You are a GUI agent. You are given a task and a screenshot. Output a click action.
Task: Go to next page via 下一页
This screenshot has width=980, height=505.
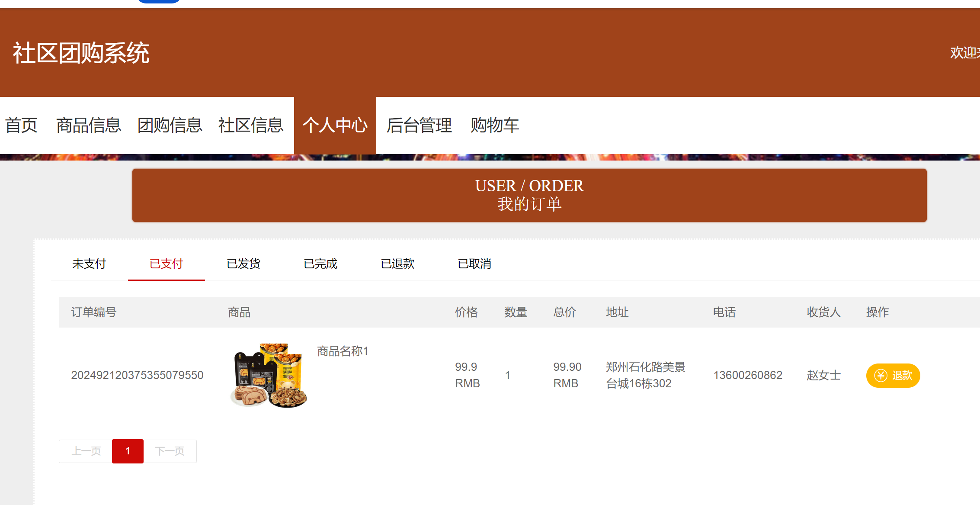(170, 451)
